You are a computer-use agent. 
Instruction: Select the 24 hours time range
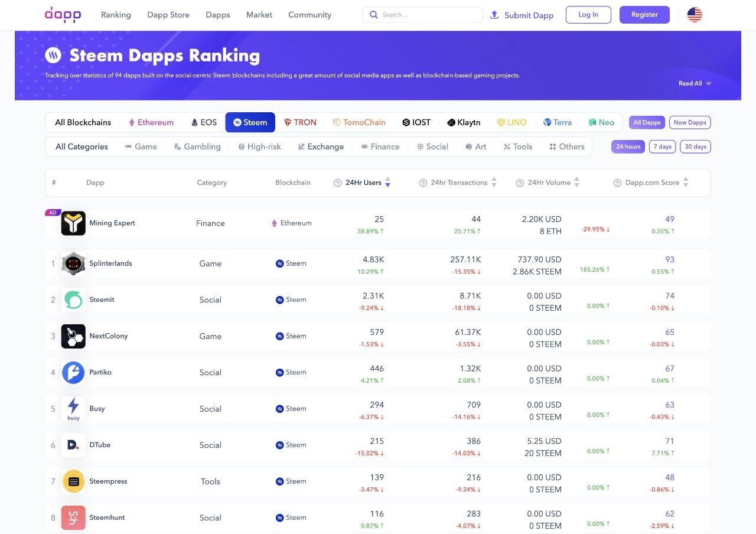point(628,146)
